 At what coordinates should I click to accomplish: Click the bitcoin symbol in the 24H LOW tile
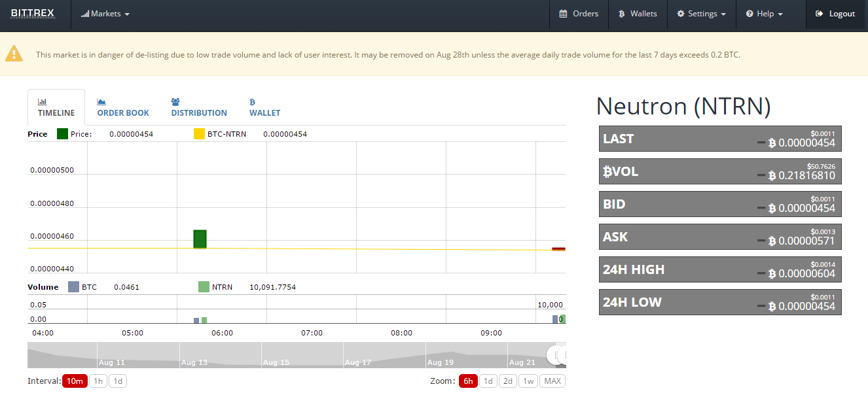(x=772, y=306)
